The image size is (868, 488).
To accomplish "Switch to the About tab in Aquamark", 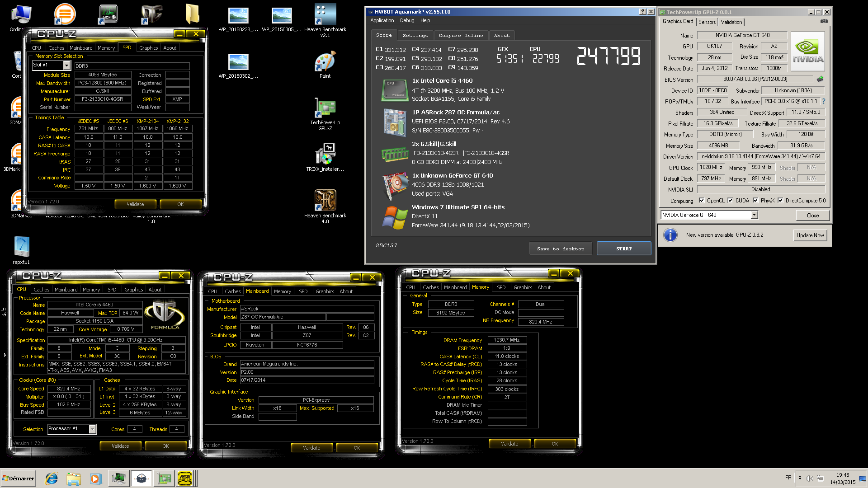I will (x=501, y=35).
